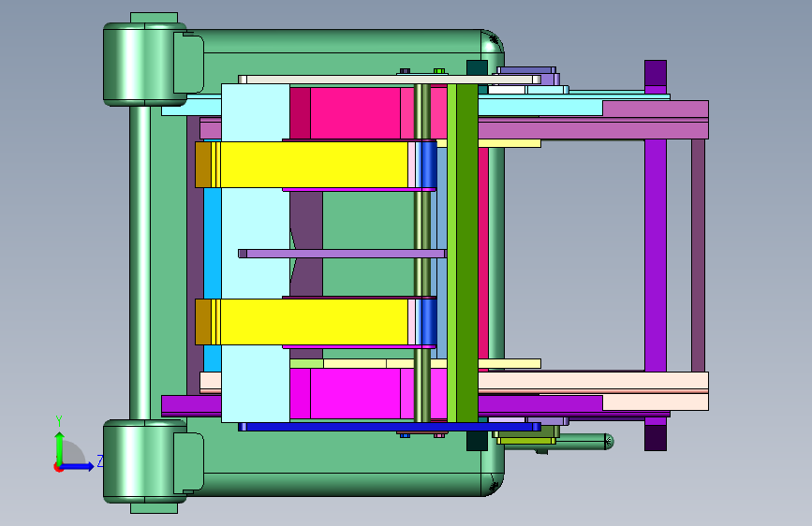Pick the rounded top-right corner of green housing
Image resolution: width=812 pixels, height=526 pixels.
(x=492, y=41)
